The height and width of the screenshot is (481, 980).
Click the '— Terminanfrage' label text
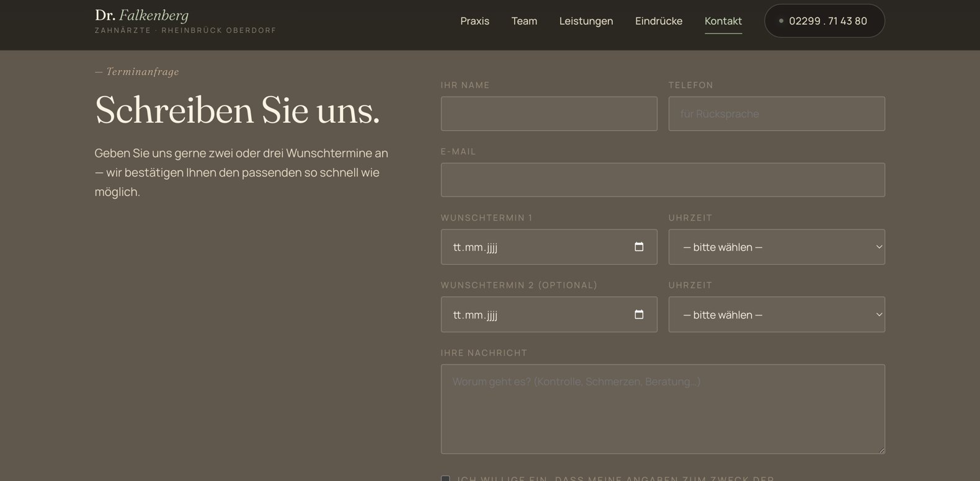tap(137, 72)
